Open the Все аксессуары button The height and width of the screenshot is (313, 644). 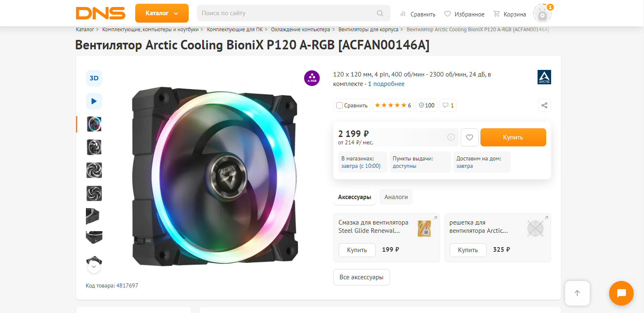tap(361, 277)
